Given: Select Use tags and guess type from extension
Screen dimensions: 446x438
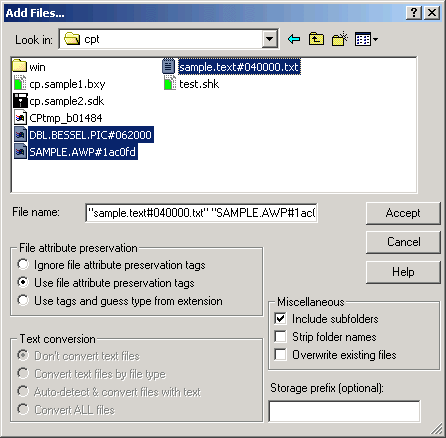Looking at the screenshot, I should [x=23, y=300].
